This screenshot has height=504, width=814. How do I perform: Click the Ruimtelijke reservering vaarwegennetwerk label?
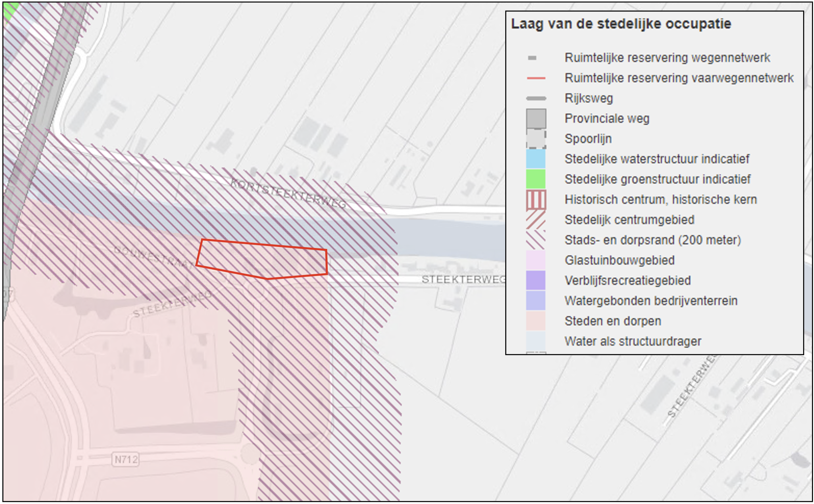tap(679, 78)
